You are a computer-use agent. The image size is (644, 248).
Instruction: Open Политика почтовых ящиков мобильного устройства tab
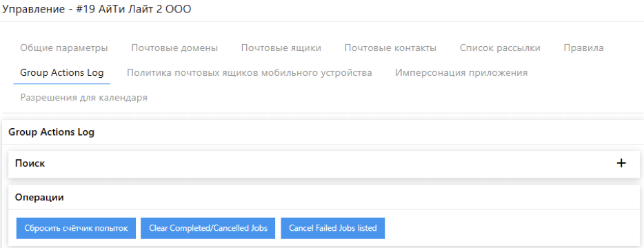(x=250, y=73)
